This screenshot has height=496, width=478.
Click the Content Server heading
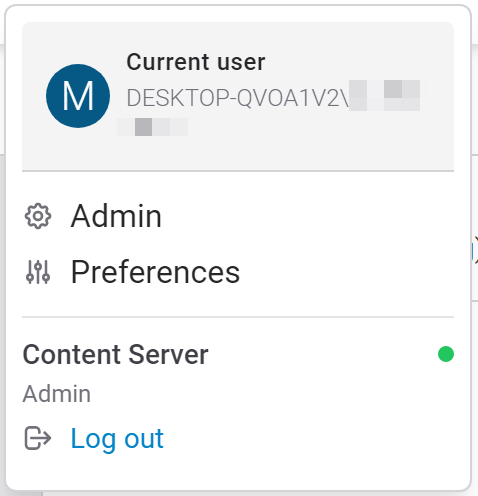115,355
